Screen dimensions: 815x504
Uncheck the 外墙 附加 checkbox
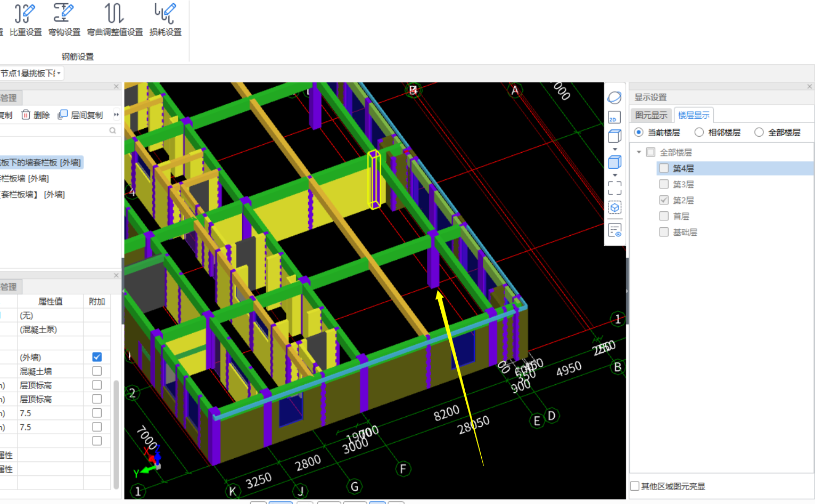97,357
